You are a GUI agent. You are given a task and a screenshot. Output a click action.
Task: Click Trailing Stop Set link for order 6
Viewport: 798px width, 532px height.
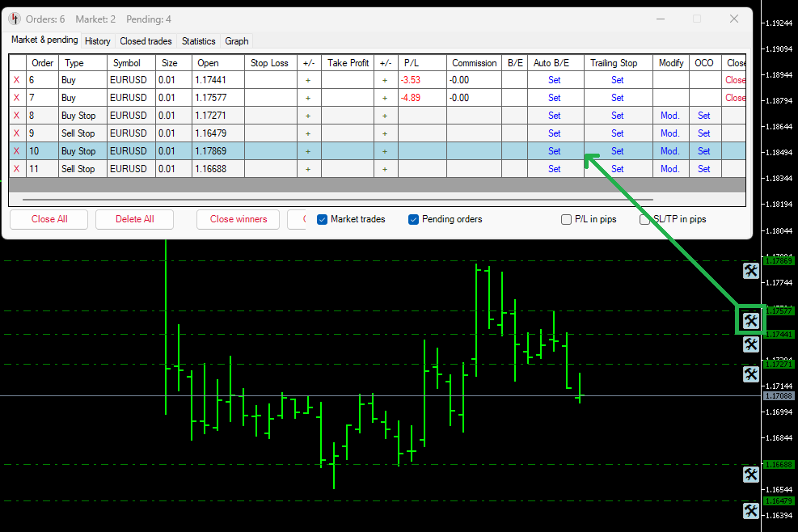[618, 80]
